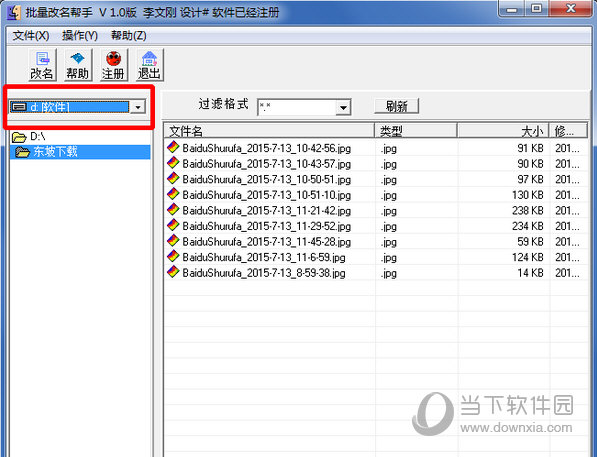Click the image icon of 8-59-38.jpg file

click(x=173, y=272)
